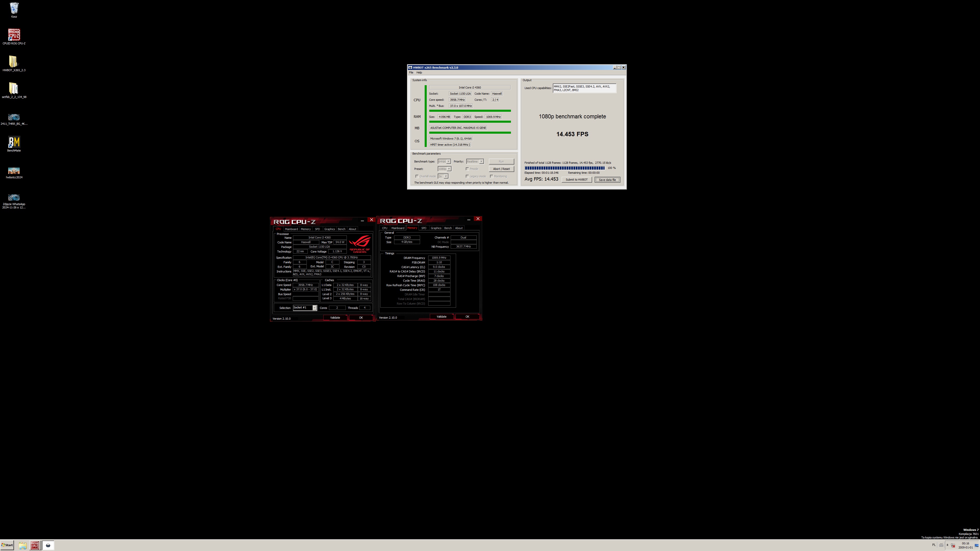Switch to SPD tab in right CPU-Z window
This screenshot has height=551, width=980.
click(424, 228)
